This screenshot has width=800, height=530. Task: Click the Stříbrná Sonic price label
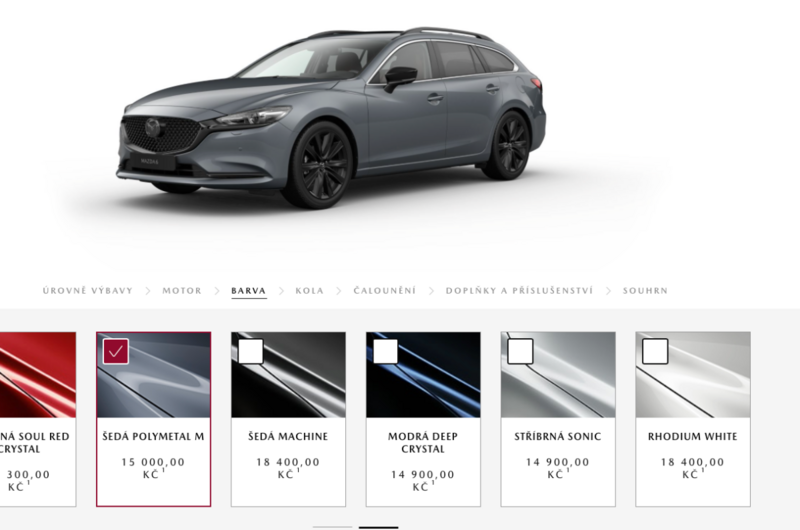coord(558,468)
